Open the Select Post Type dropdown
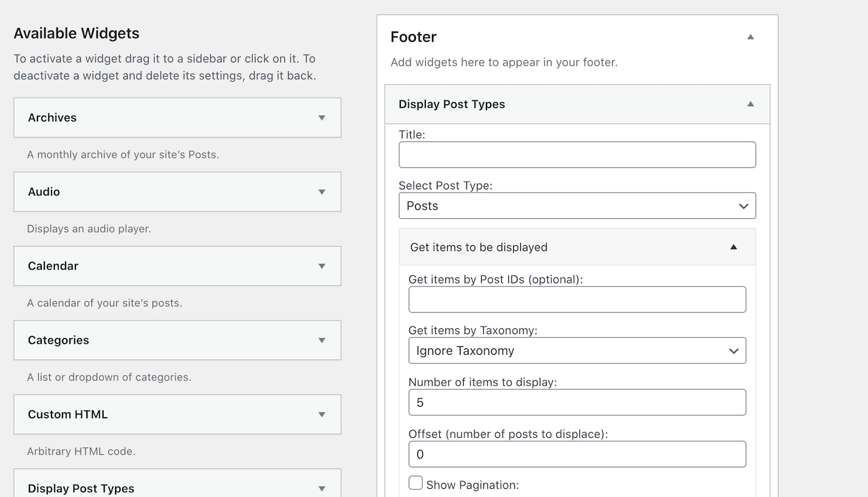This screenshot has width=868, height=497. (x=577, y=206)
